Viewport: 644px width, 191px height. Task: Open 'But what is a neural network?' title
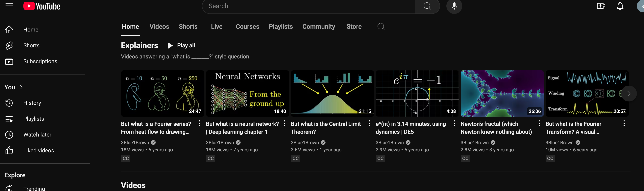click(x=242, y=128)
